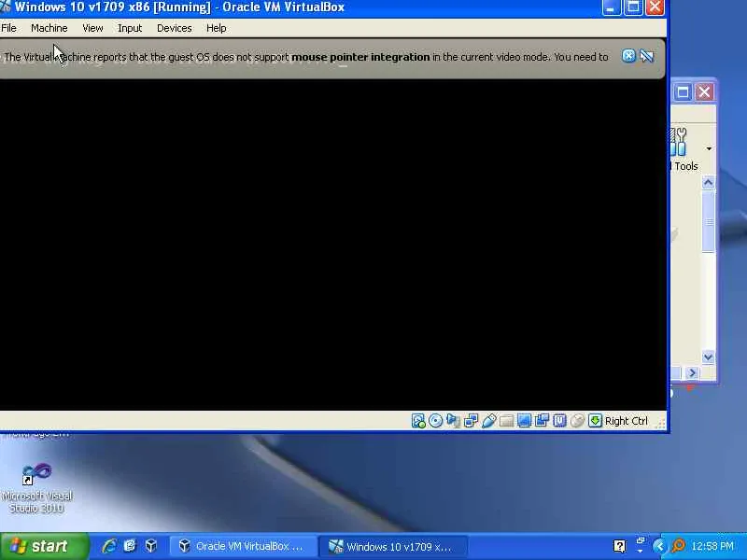Screen dimensions: 747x560
Task: Maximize the Windows 10 VM window
Action: click(633, 7)
